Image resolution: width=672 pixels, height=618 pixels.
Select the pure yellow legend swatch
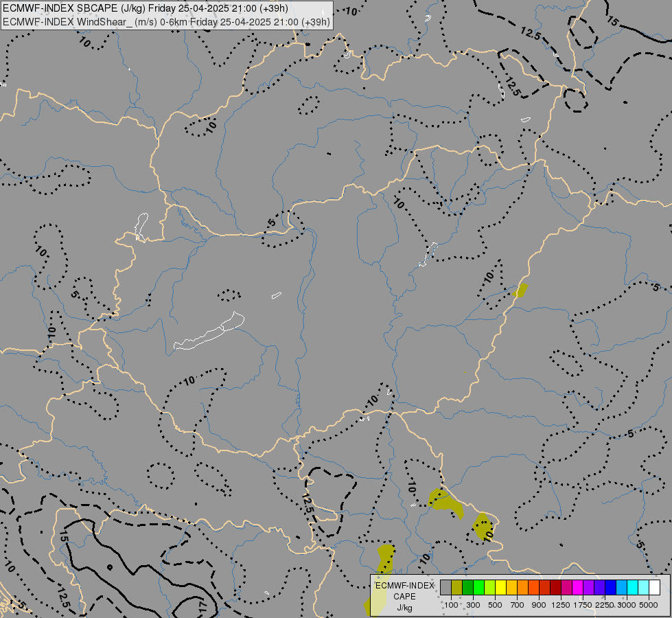(x=501, y=587)
